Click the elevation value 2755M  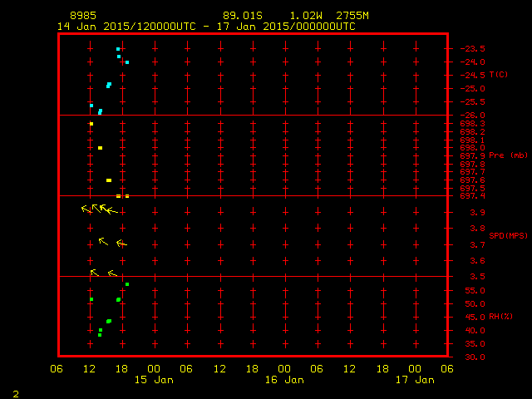tap(352, 16)
